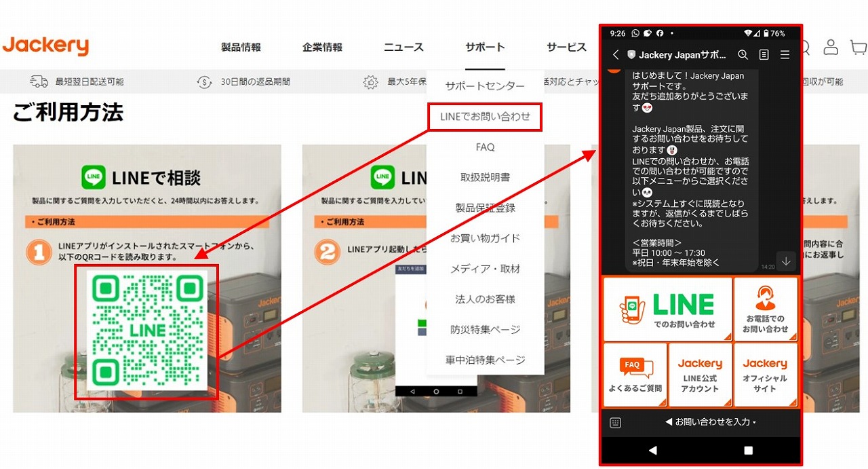Click the Jackery logo on the website

click(45, 46)
